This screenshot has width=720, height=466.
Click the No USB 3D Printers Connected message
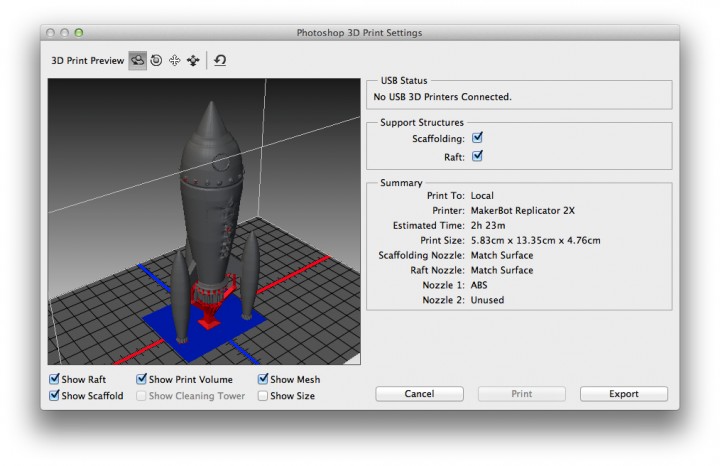pos(442,97)
